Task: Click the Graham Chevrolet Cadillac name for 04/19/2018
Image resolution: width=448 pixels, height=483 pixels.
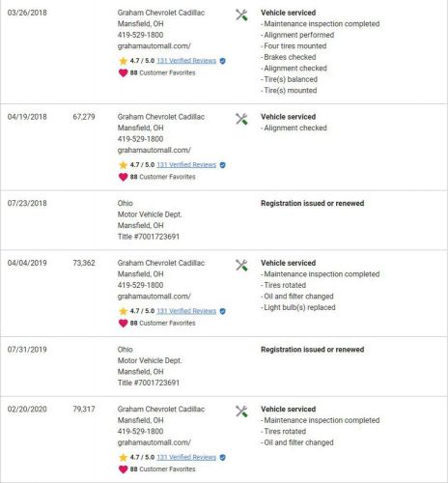Action: [161, 117]
